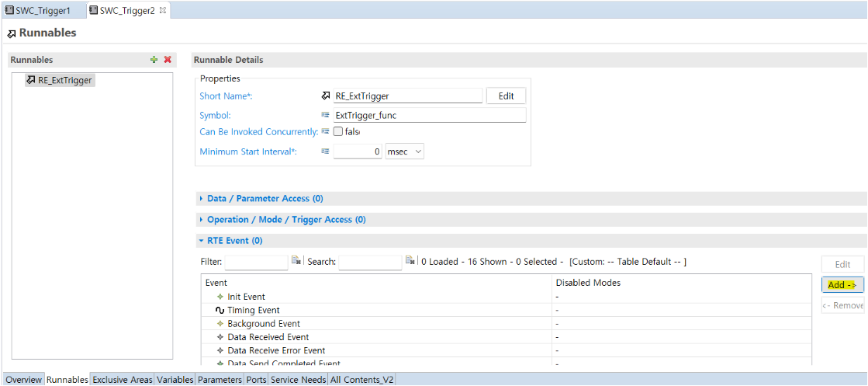Select the Data Received Event row
The width and height of the screenshot is (868, 386).
tap(506, 337)
